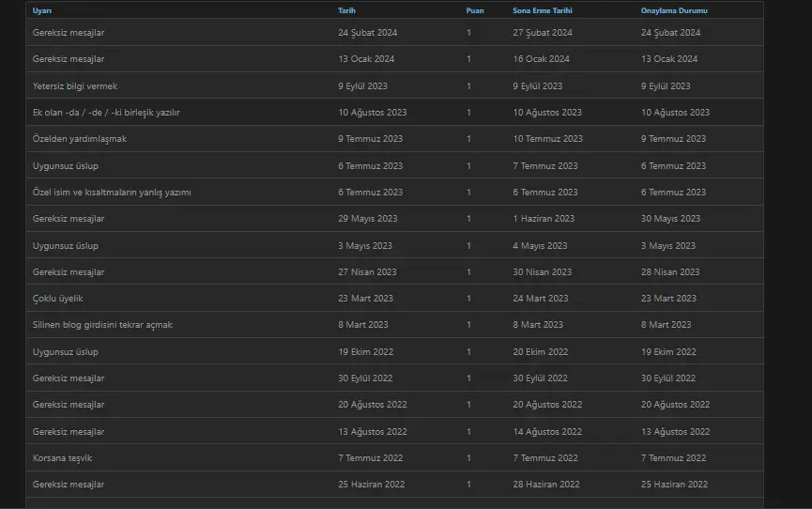Click '24 Şubat 2024' in Onaylama Durumu column
Image resolution: width=812 pixels, height=509 pixels.
(x=670, y=33)
